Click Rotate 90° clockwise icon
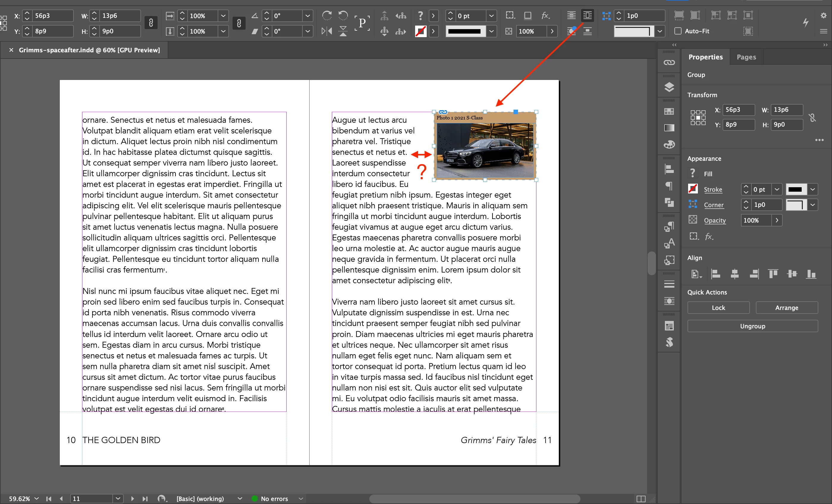Viewport: 832px width, 504px height. pos(326,15)
